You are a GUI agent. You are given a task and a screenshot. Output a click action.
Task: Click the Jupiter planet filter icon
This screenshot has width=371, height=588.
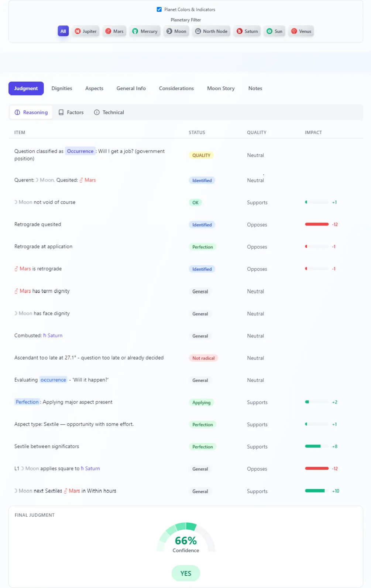(x=78, y=31)
